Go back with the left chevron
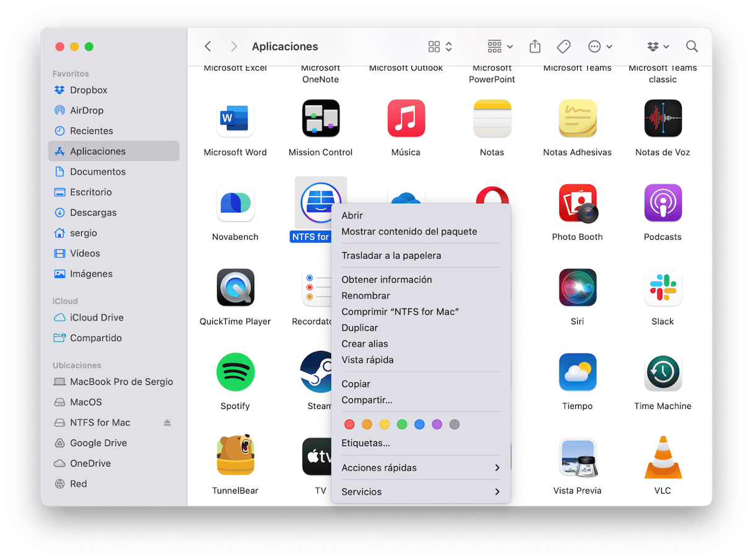753x560 pixels. point(208,46)
